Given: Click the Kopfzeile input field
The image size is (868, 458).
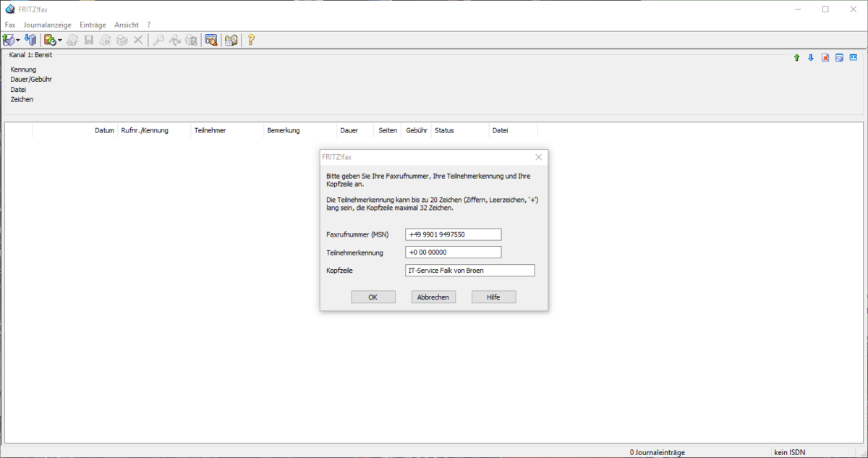Looking at the screenshot, I should point(470,271).
